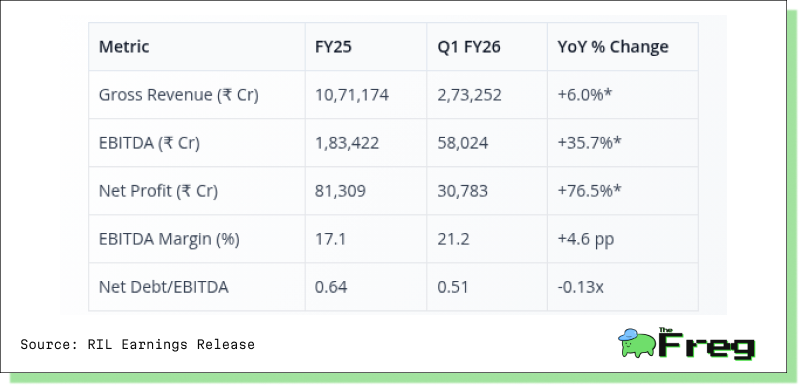Screen dimensions: 799x385
Task: Click the EBITDA (₹ Cr) row label
Action: (149, 143)
